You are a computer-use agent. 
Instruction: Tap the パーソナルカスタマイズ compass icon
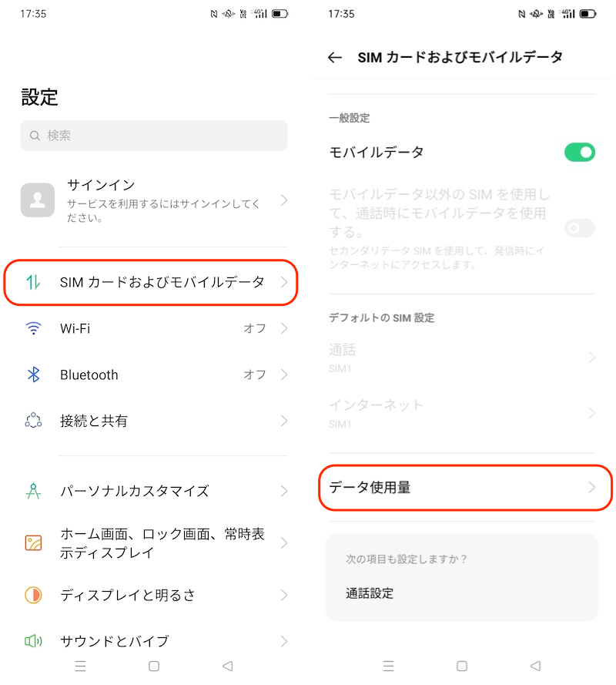click(x=33, y=491)
